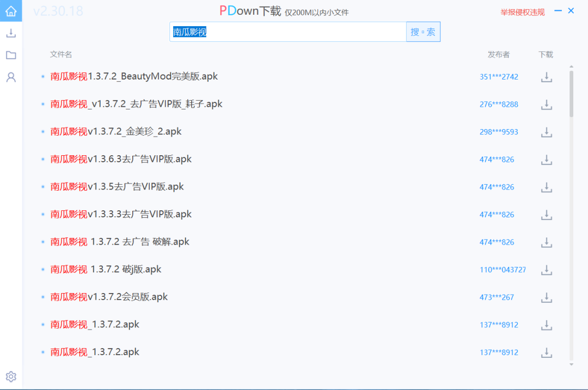Open the Home page from the sidebar
The width and height of the screenshot is (588, 390).
click(11, 11)
